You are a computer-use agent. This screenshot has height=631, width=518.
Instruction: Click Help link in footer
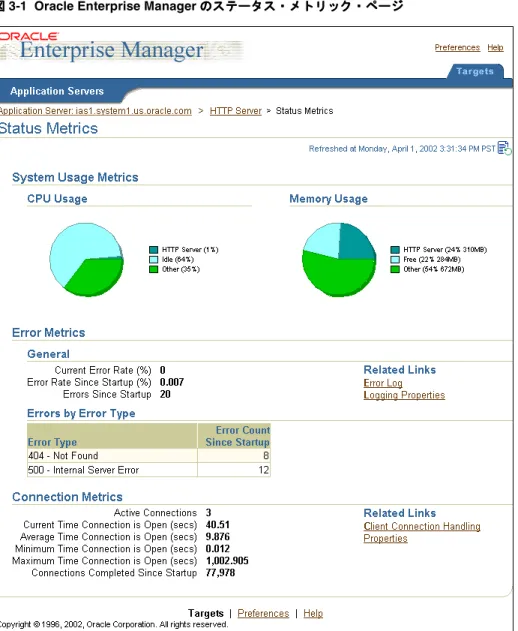coord(313,613)
